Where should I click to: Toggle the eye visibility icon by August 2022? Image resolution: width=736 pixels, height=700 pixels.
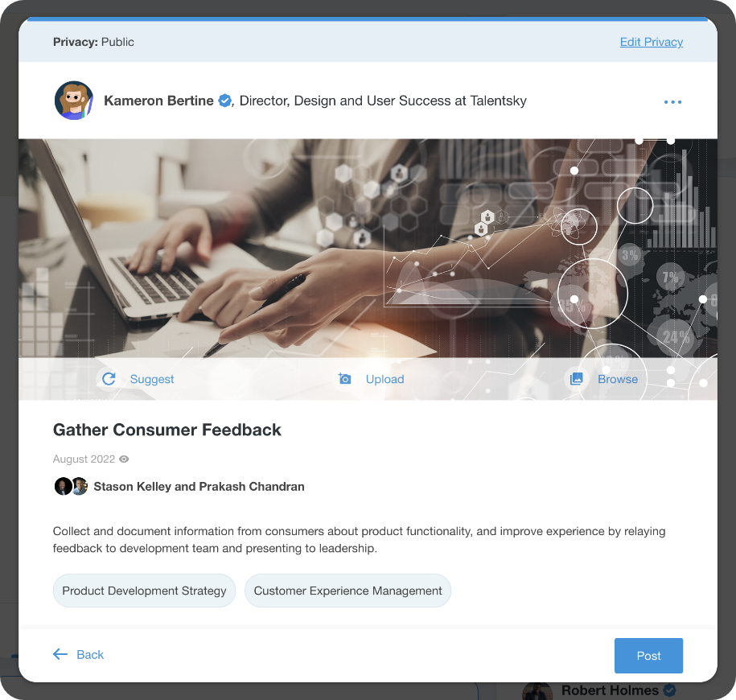pyautogui.click(x=124, y=459)
